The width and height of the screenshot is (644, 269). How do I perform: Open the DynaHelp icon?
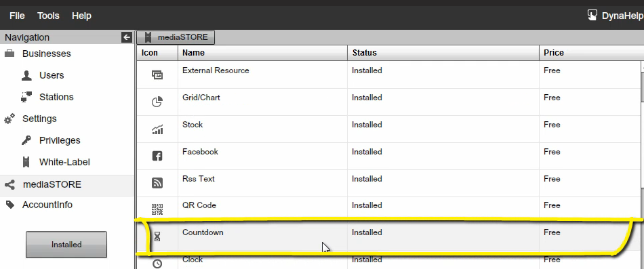pyautogui.click(x=592, y=15)
